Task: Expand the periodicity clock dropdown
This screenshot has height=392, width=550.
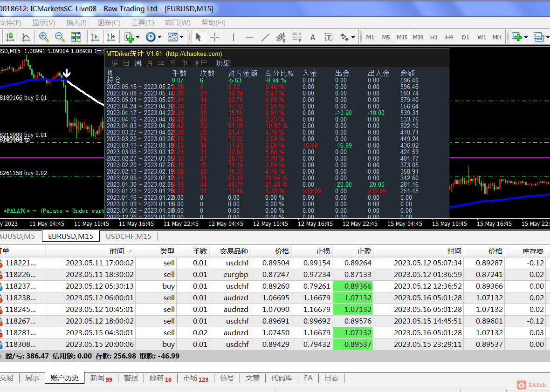Action: click(x=159, y=37)
